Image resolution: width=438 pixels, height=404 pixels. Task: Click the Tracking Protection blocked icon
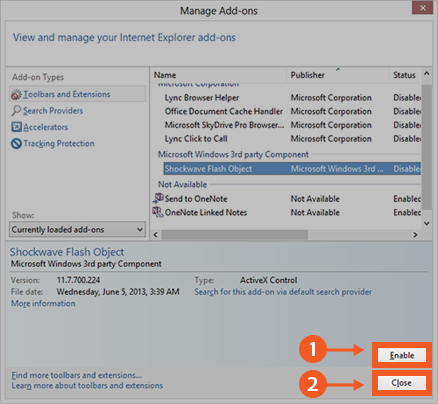tap(16, 144)
